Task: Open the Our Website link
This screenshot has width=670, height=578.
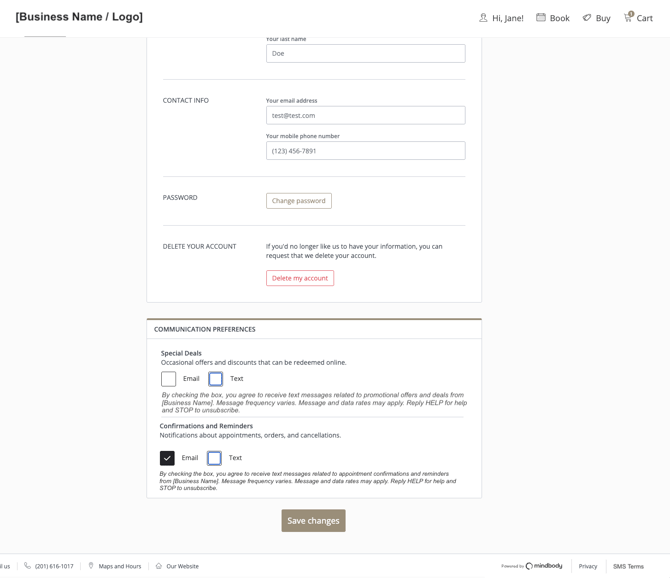Action: tap(182, 566)
